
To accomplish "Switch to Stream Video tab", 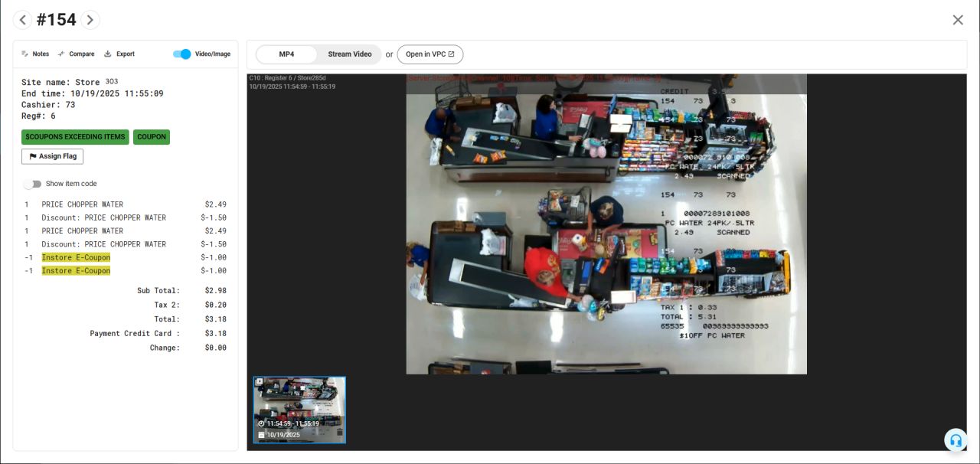I will 350,54.
